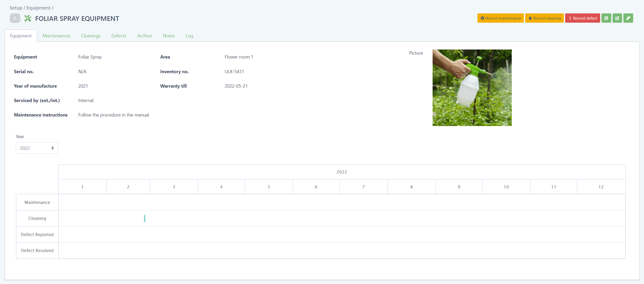This screenshot has height=284, width=644.
Task: Open the Defects tab
Action: (x=119, y=36)
